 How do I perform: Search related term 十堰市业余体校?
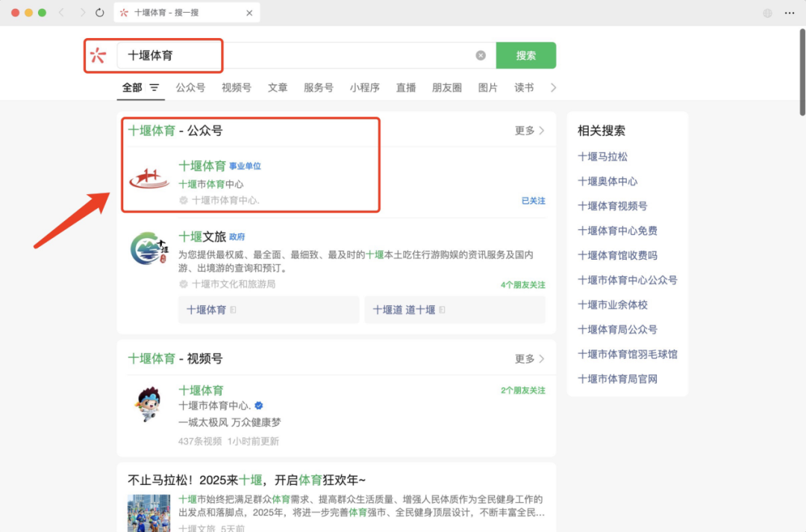coord(612,305)
